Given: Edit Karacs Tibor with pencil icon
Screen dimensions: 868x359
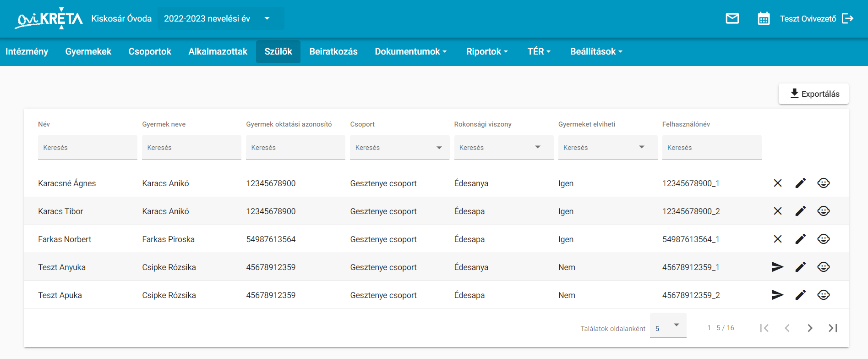Looking at the screenshot, I should click(801, 211).
